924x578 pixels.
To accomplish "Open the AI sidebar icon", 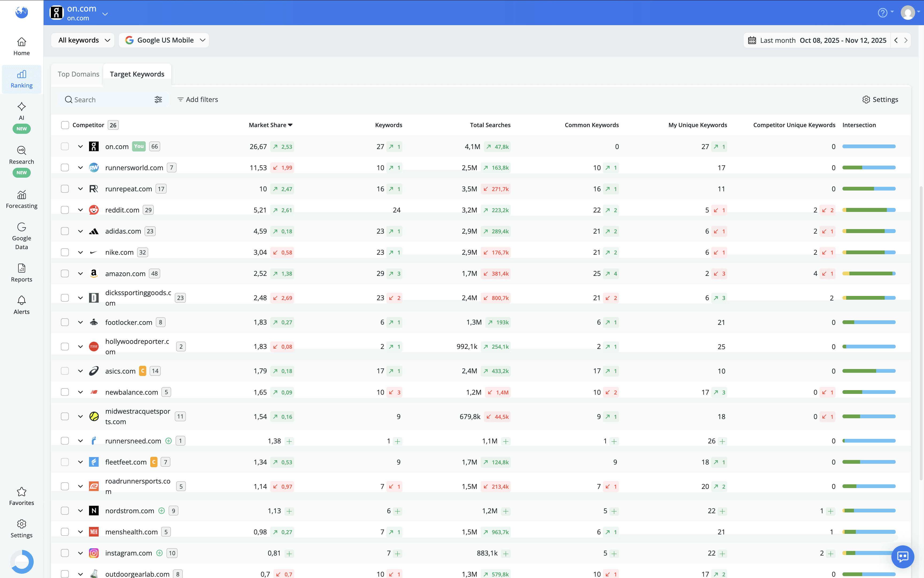I will point(21,107).
